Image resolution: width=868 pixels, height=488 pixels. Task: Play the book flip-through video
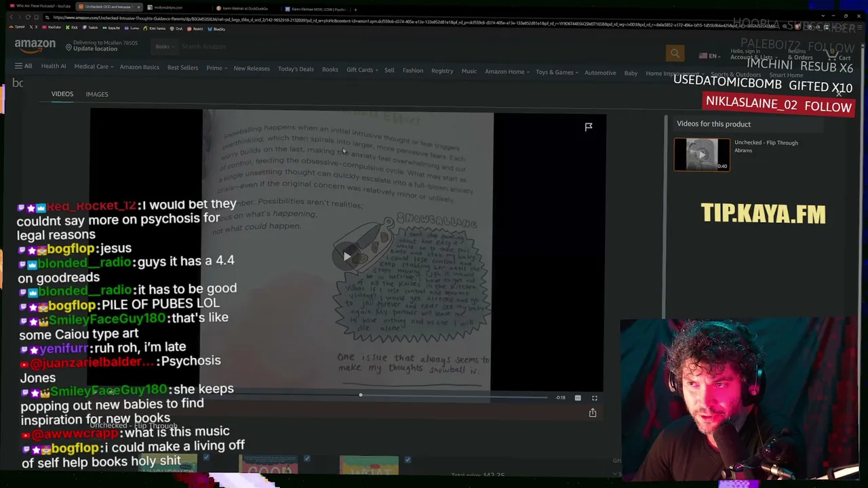tap(347, 256)
